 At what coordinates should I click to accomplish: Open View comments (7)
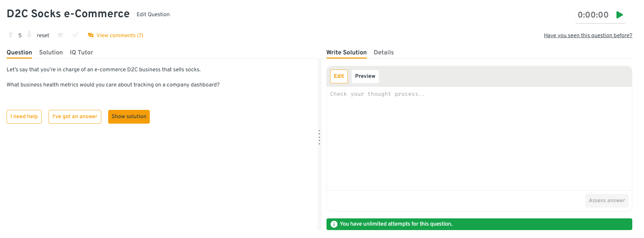(120, 35)
